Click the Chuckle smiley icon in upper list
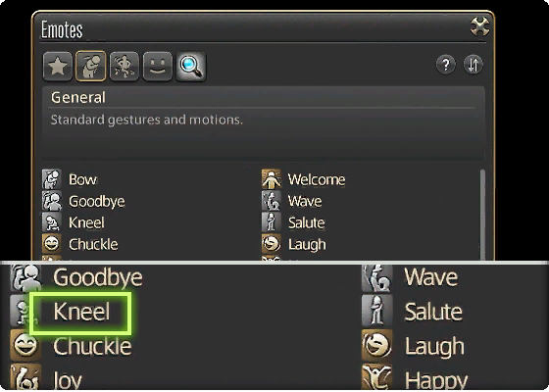The image size is (549, 392). [52, 244]
